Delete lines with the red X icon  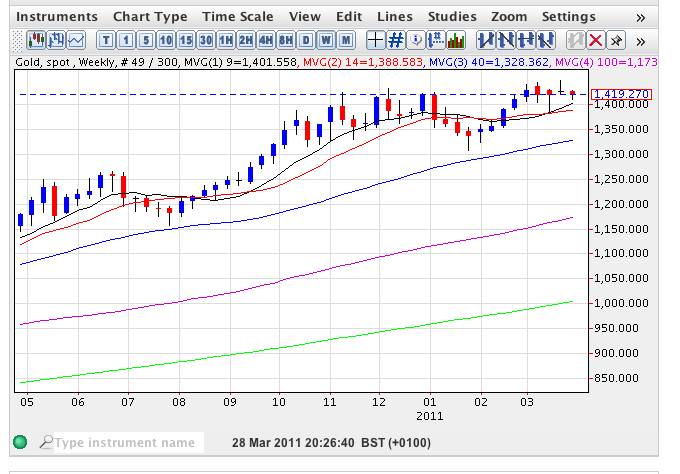(x=595, y=41)
